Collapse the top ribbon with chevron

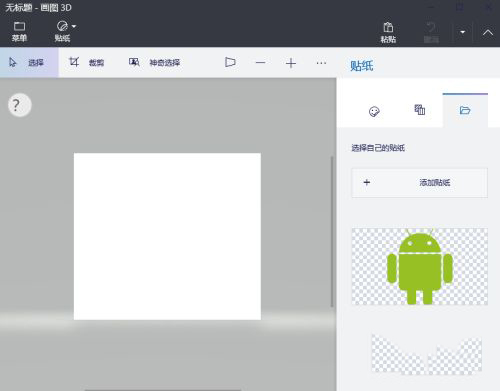coord(488,32)
